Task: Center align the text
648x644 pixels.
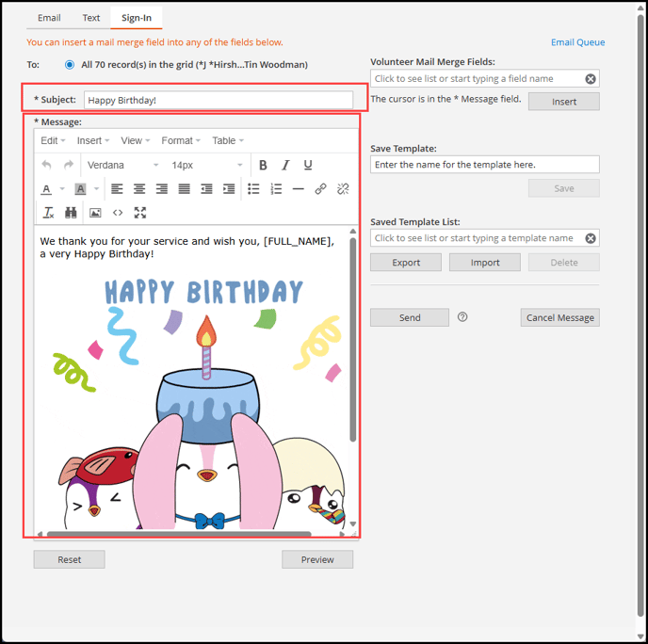Action: pos(139,189)
